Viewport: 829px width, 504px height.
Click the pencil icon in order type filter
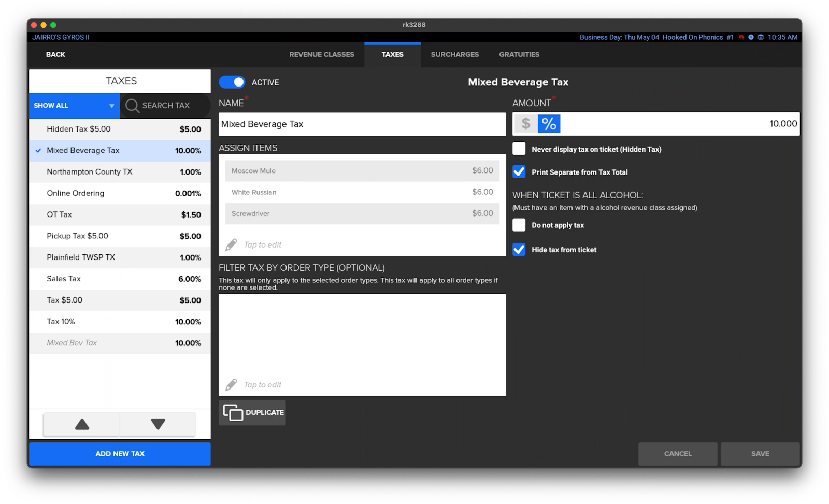pos(231,385)
